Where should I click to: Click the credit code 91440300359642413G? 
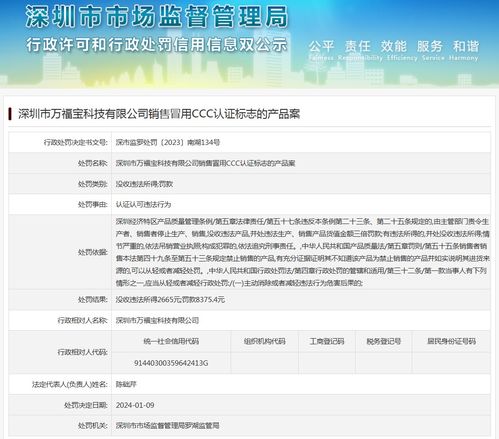171,363
